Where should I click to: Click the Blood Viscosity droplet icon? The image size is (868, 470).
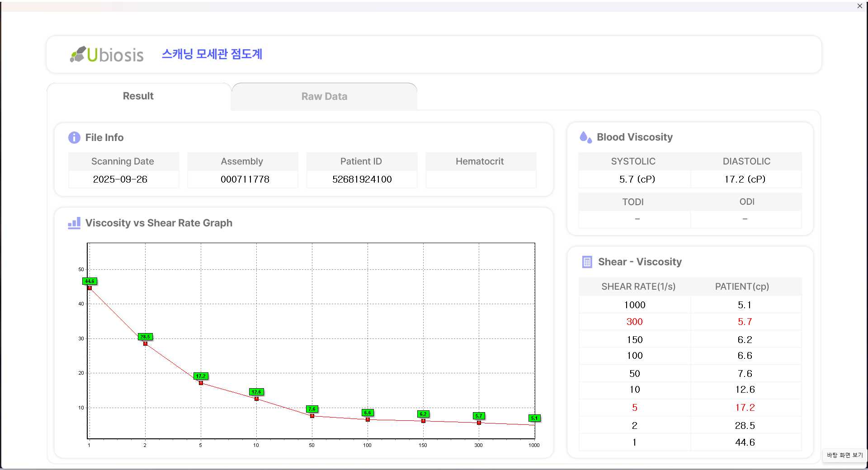[x=585, y=137]
